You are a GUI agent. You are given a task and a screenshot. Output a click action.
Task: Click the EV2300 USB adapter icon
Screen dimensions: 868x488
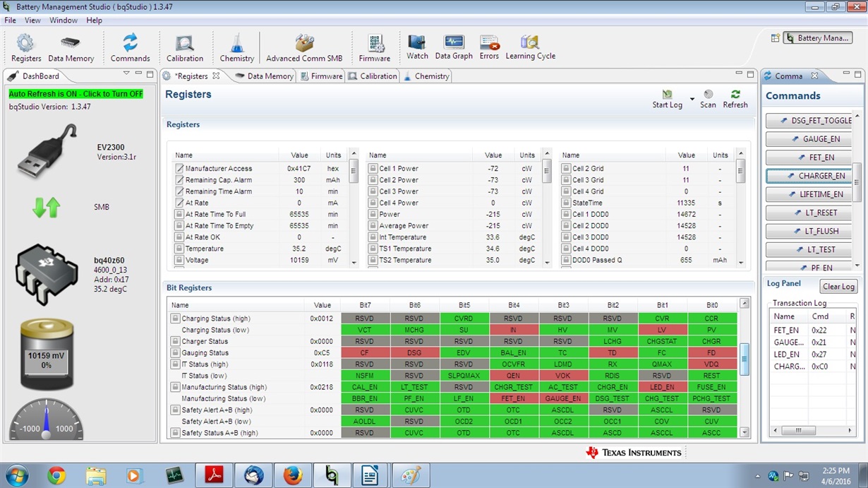[47, 151]
